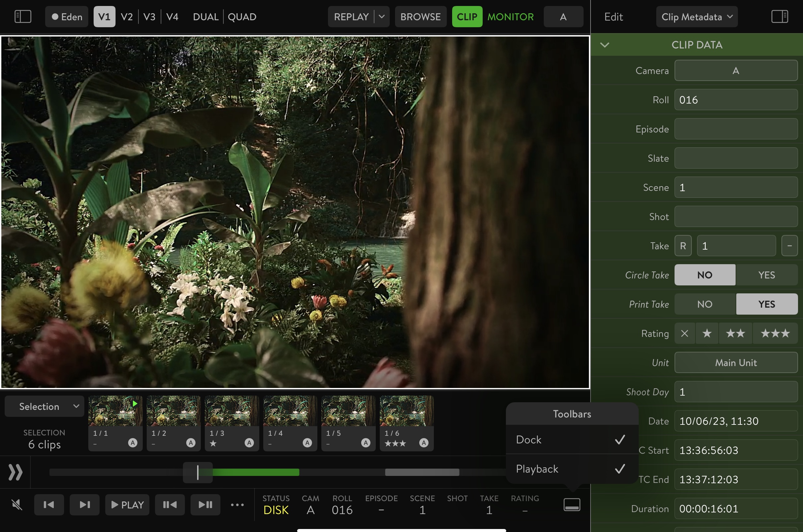
Task: Jump to previous clip button
Action: point(49,505)
